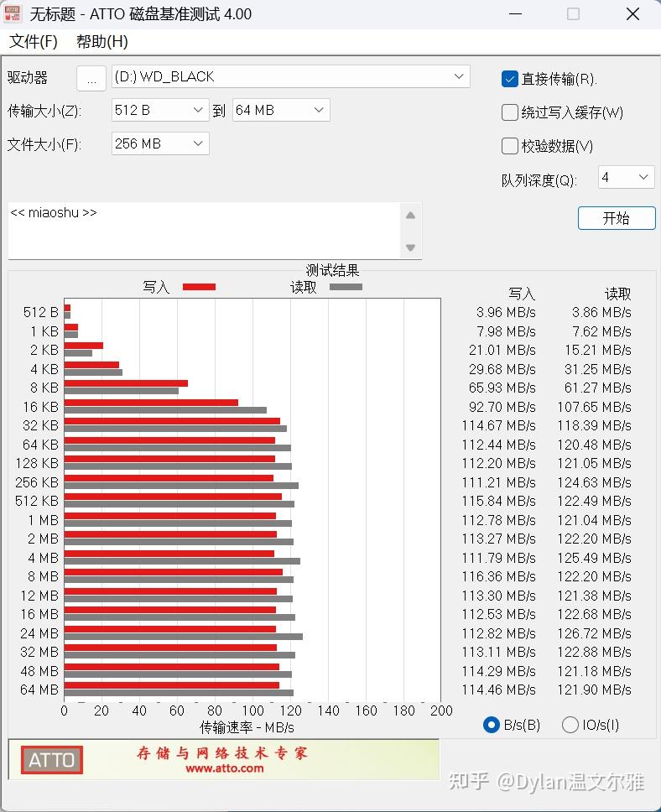Enable the 绕过写入缓存(W) checkbox

coord(510,112)
